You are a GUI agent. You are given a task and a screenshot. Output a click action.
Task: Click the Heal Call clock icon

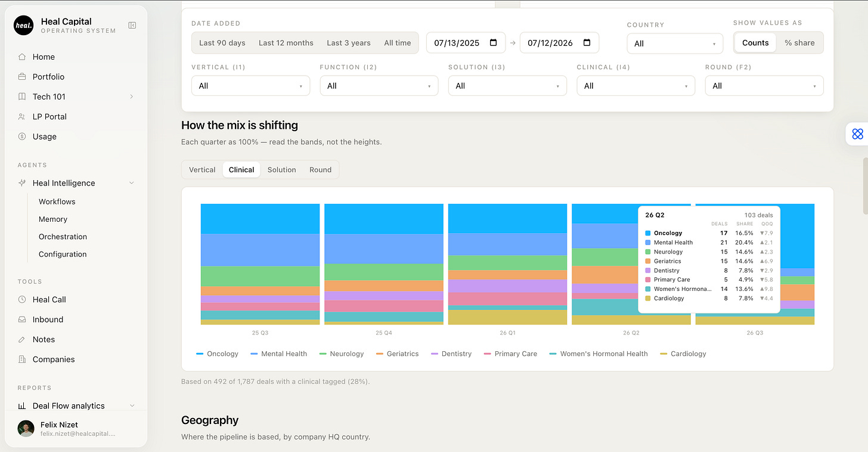pos(22,299)
